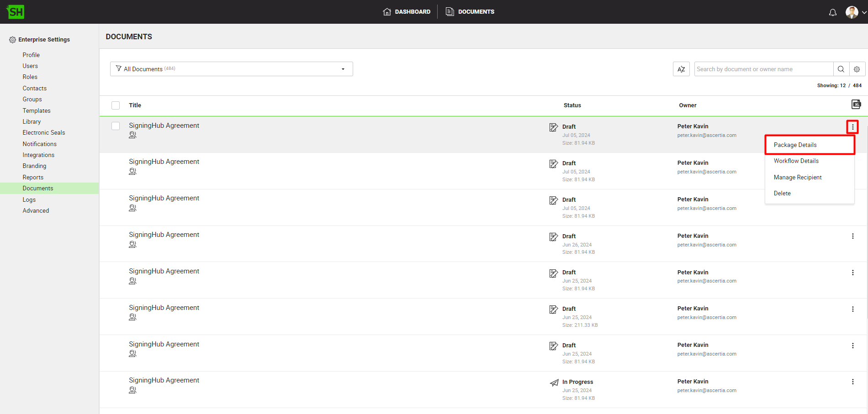Click the search magnifier icon
This screenshot has width=868, height=414.
tap(841, 69)
